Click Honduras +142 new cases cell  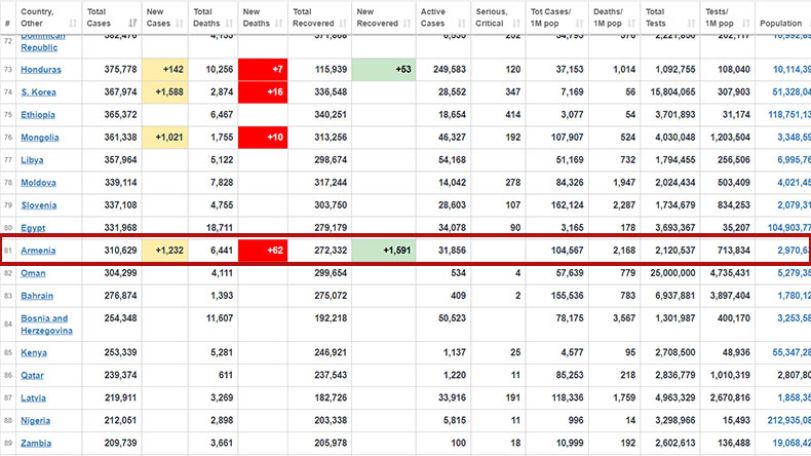[x=165, y=69]
